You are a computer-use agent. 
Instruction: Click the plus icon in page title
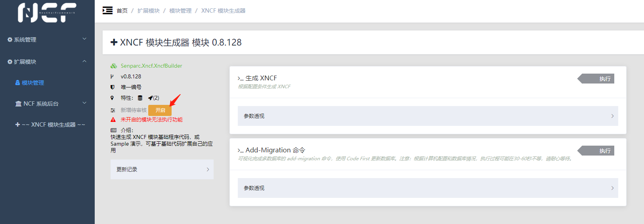click(114, 42)
